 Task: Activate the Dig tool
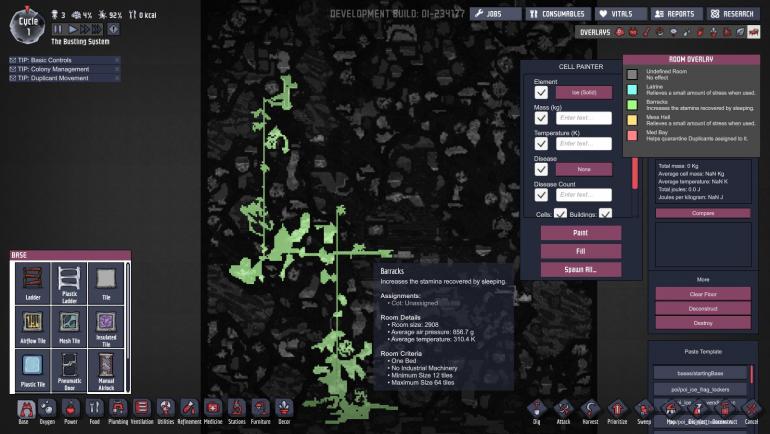pyautogui.click(x=536, y=408)
